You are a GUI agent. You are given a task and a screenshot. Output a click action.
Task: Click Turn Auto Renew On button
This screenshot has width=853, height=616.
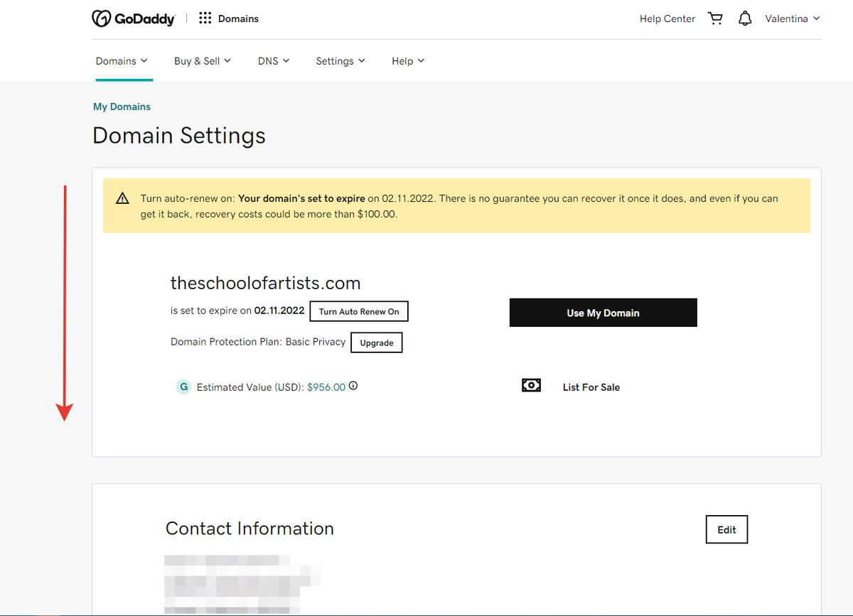click(359, 311)
